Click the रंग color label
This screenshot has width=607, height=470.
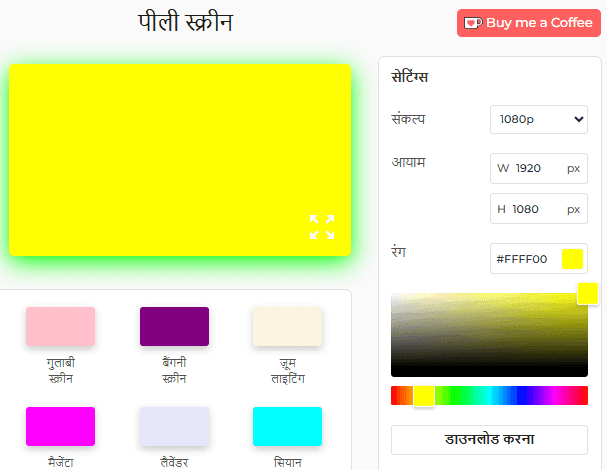tap(399, 251)
